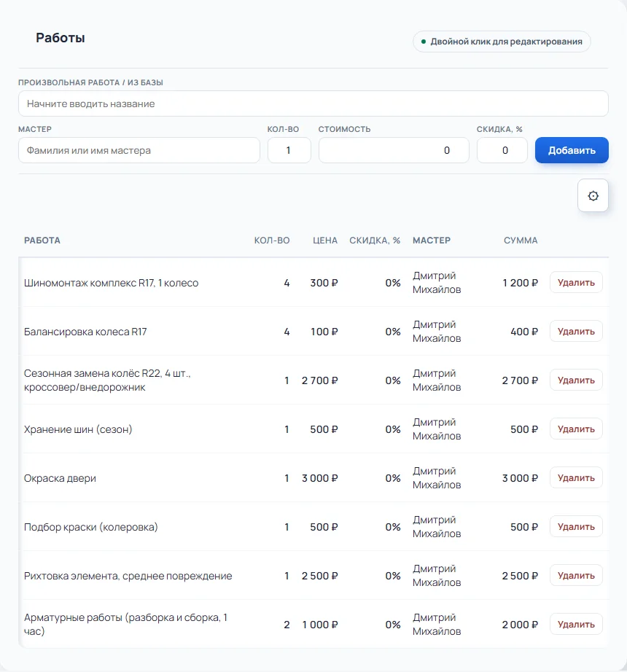Select the Скидка percent input
The width and height of the screenshot is (627, 672).
pos(502,150)
